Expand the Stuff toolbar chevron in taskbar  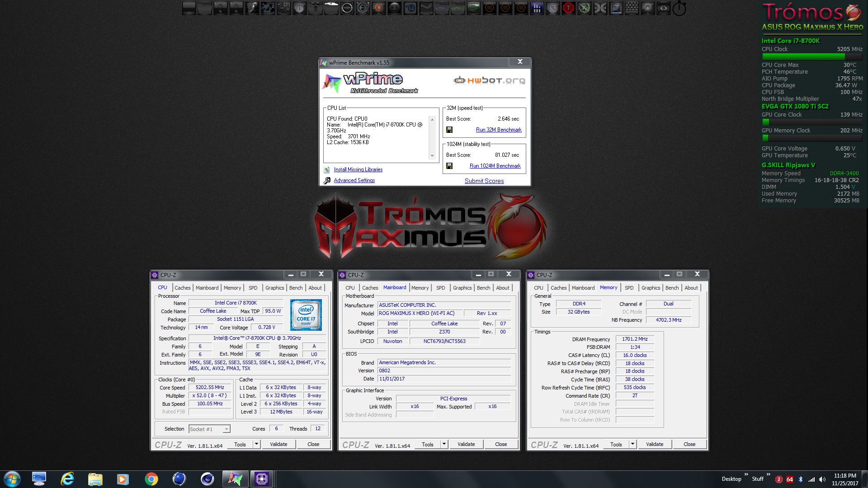click(768, 475)
